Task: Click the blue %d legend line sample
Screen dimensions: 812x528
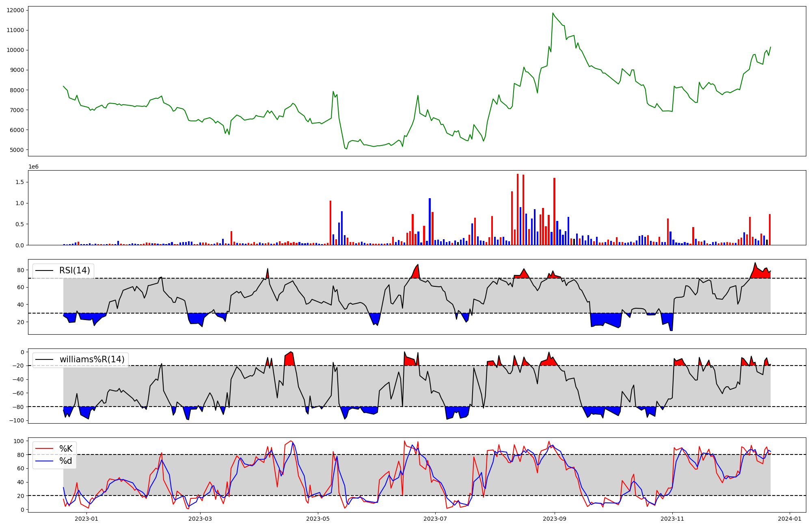Action: (45, 461)
